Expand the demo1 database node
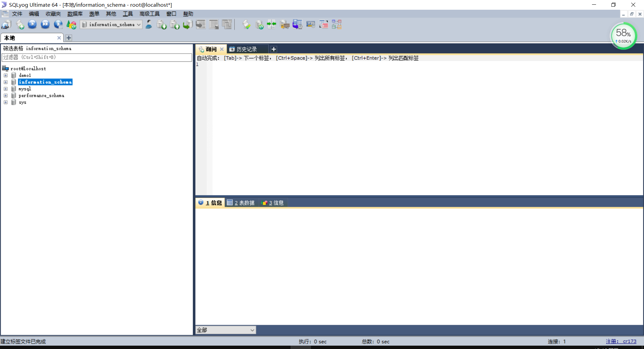This screenshot has height=349, width=644. pyautogui.click(x=6, y=76)
